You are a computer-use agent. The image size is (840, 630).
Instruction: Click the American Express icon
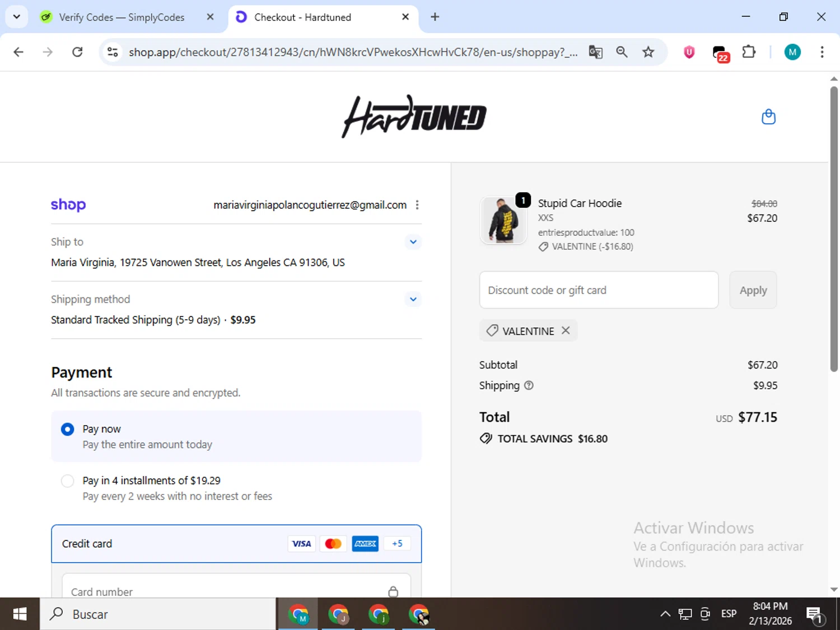pyautogui.click(x=365, y=544)
